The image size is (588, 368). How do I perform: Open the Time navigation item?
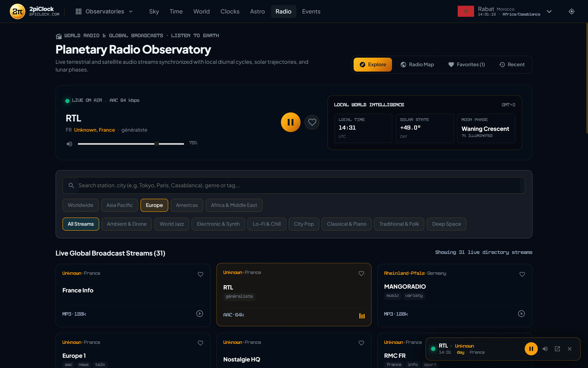(176, 11)
